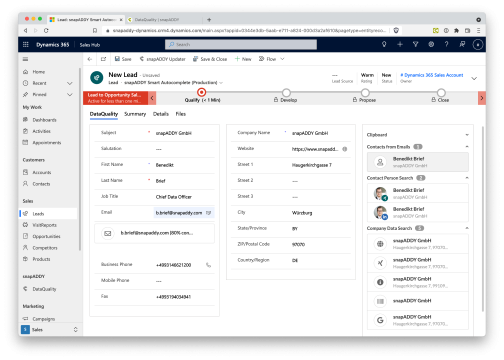504x360 pixels.
Task: Click the help question mark icon
Action: click(x=446, y=44)
